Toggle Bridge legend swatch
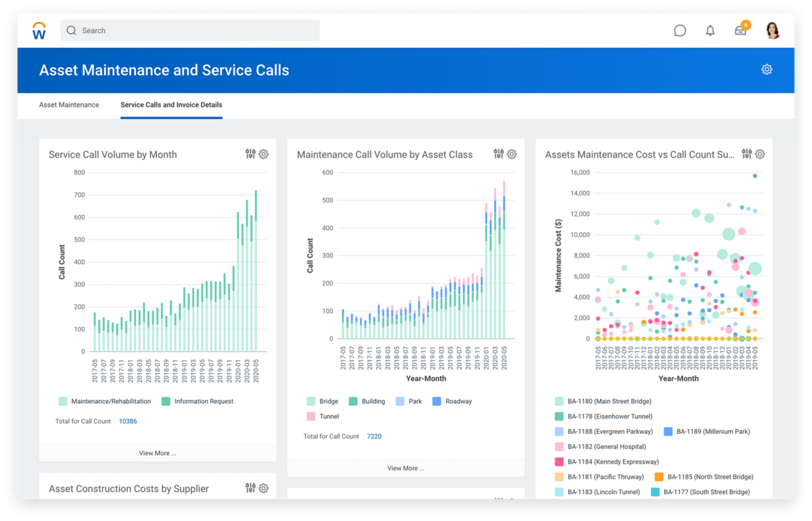The width and height of the screenshot is (812, 521). tap(311, 401)
